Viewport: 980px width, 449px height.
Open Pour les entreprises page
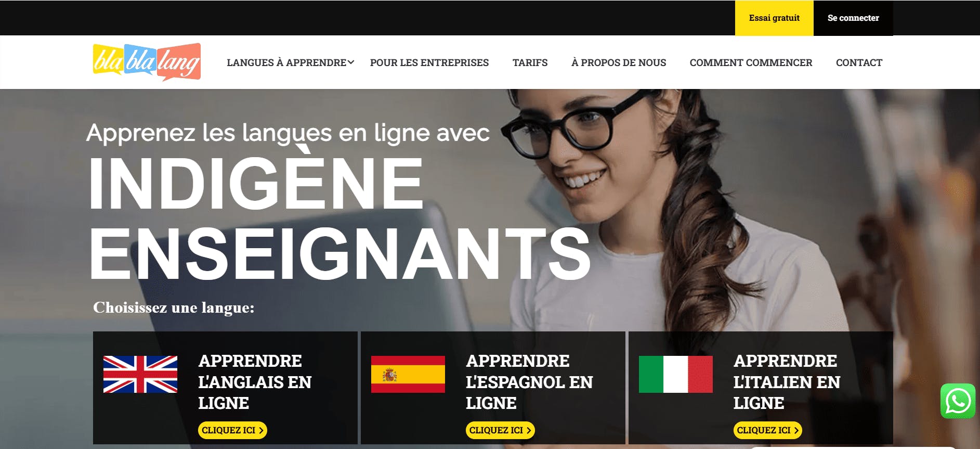(429, 62)
